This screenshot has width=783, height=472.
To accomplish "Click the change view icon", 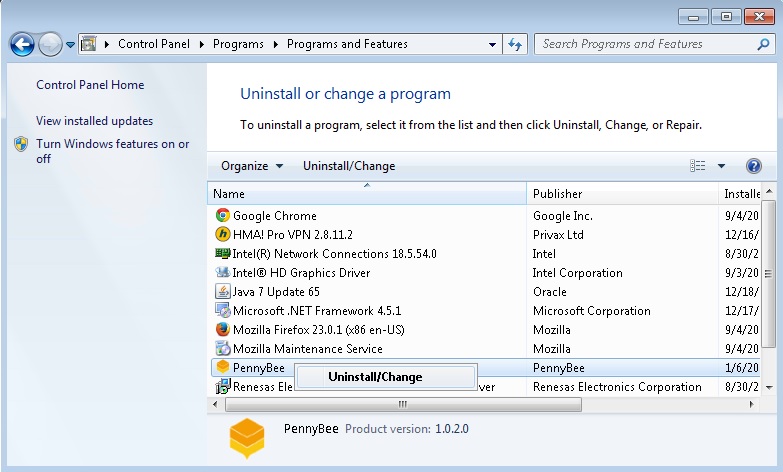I will click(x=698, y=166).
